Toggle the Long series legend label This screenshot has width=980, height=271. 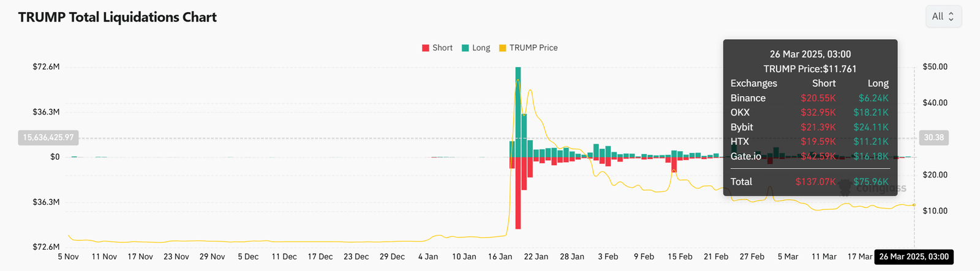click(481, 48)
